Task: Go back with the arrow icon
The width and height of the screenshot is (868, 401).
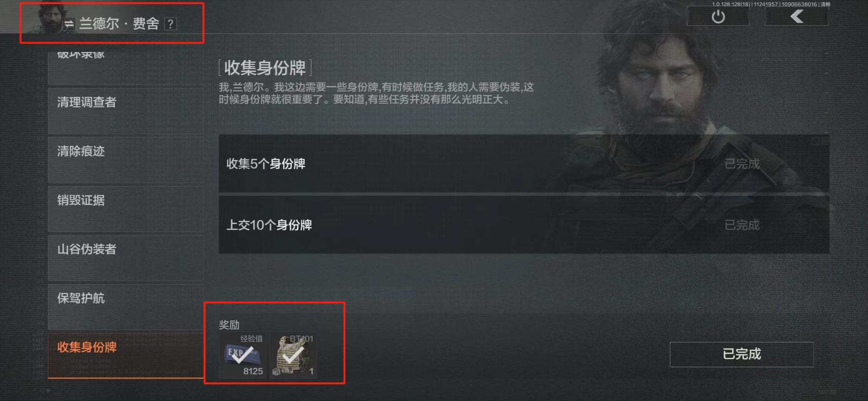Action: (796, 17)
